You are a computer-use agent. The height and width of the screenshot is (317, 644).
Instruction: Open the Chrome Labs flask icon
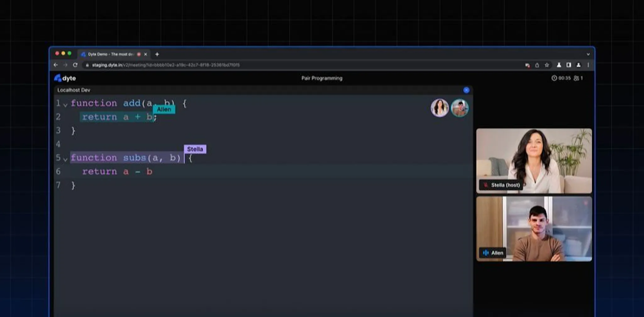559,65
